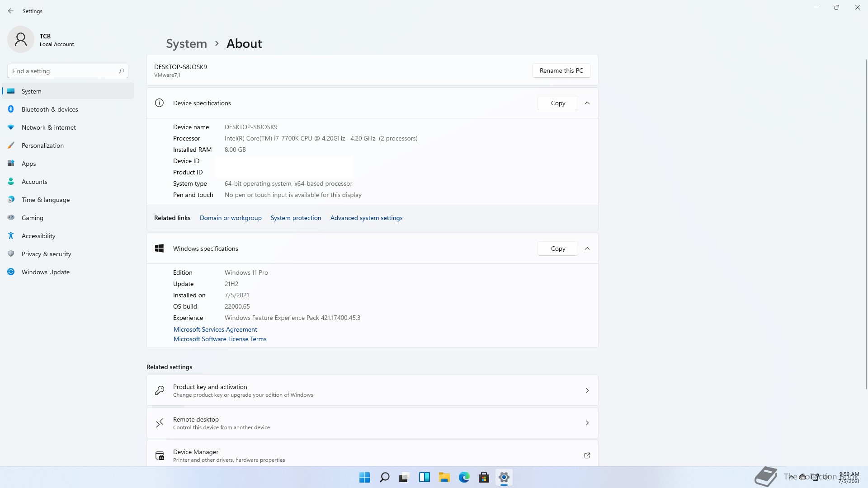The height and width of the screenshot is (488, 868).
Task: Click the Apps icon in sidebar
Action: coord(11,164)
